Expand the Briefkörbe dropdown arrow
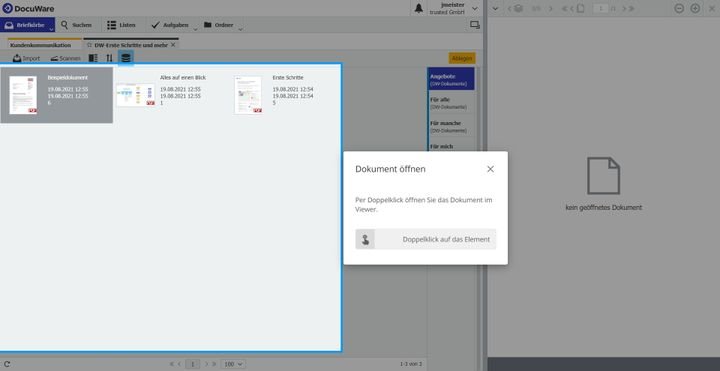 point(51,29)
